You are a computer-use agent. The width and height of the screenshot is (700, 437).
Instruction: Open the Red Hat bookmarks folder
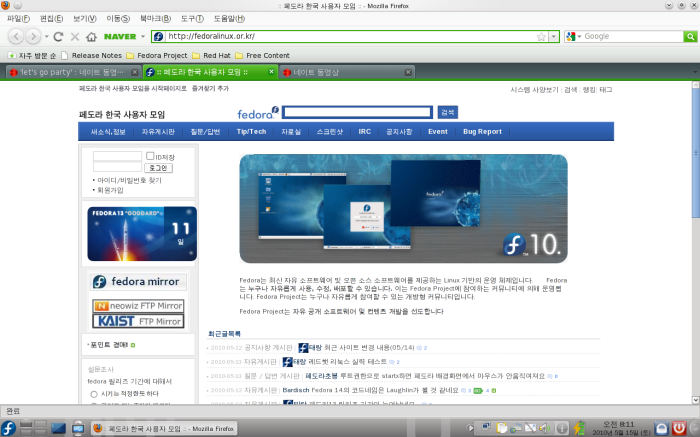coord(212,55)
